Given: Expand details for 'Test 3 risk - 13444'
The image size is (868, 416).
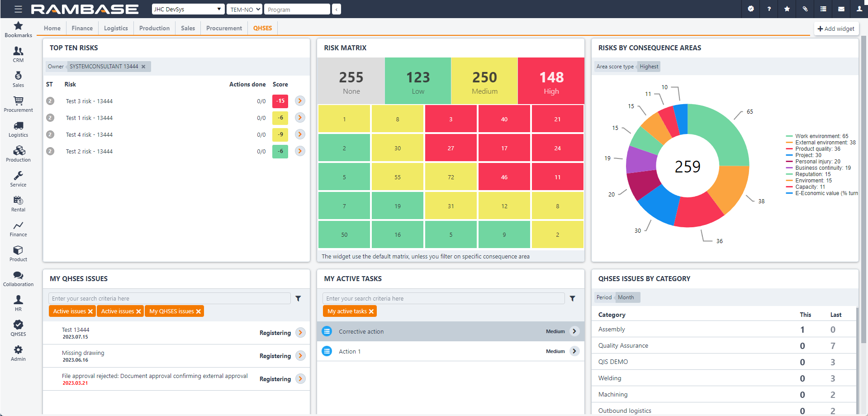Looking at the screenshot, I should [x=299, y=101].
